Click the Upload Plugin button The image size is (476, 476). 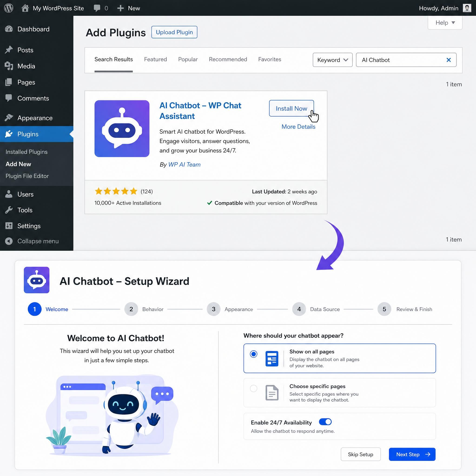coord(174,32)
